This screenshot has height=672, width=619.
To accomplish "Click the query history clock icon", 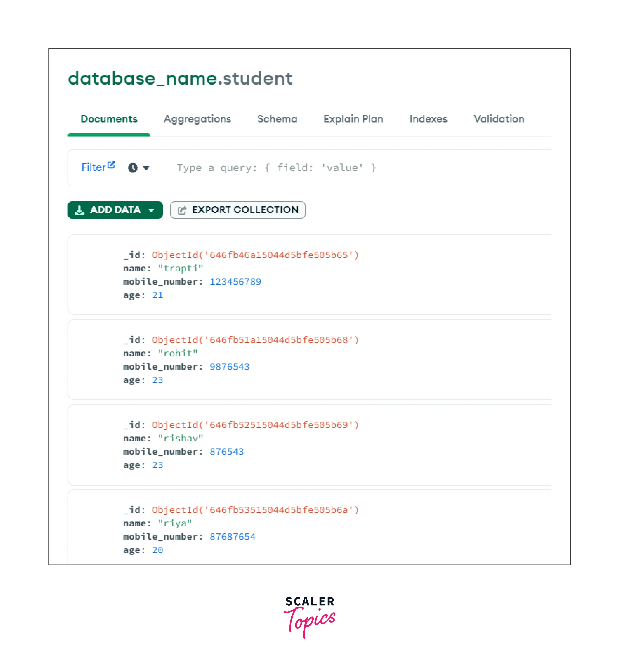I will pyautogui.click(x=133, y=168).
